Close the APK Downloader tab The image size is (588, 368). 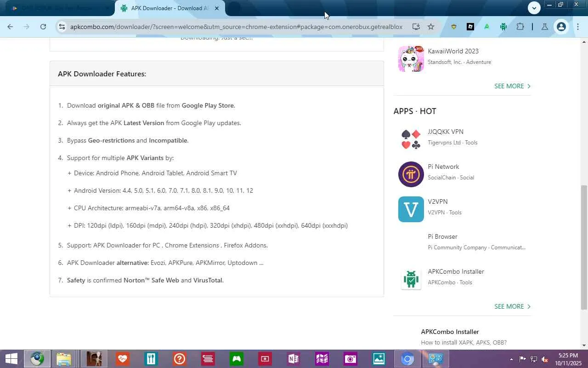pos(217,8)
